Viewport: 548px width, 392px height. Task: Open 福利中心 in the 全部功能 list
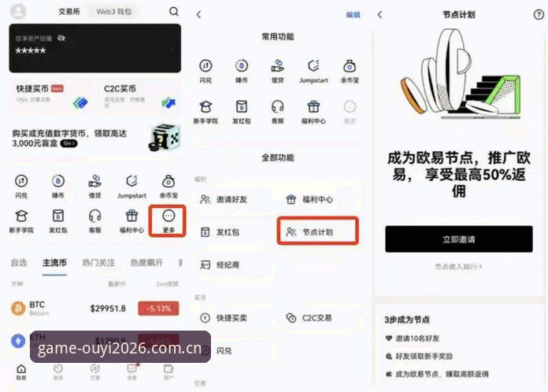(x=309, y=199)
